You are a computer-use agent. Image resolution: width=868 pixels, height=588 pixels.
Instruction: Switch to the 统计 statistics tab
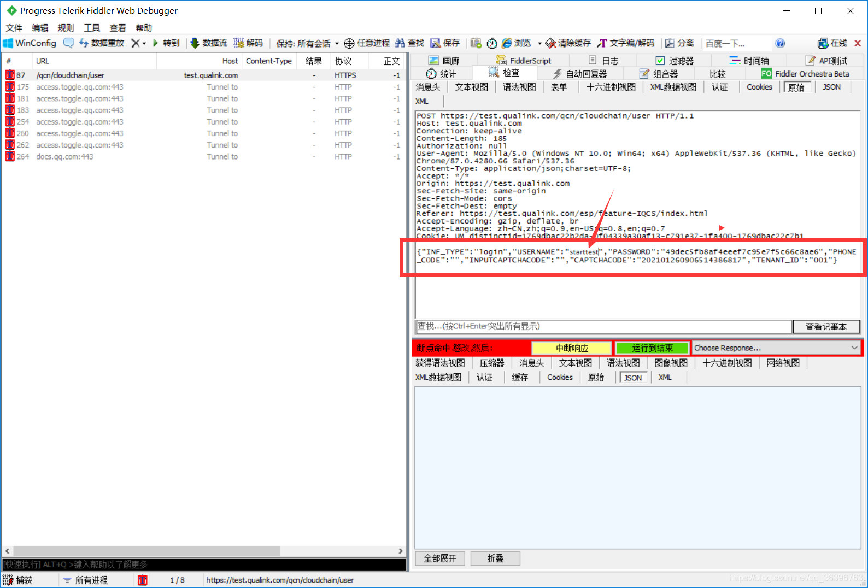[x=441, y=74]
